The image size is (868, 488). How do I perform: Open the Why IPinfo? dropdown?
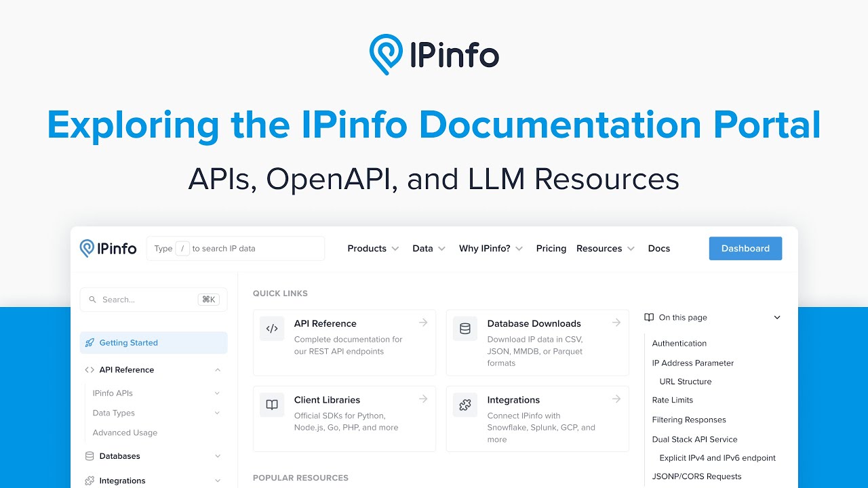(491, 249)
